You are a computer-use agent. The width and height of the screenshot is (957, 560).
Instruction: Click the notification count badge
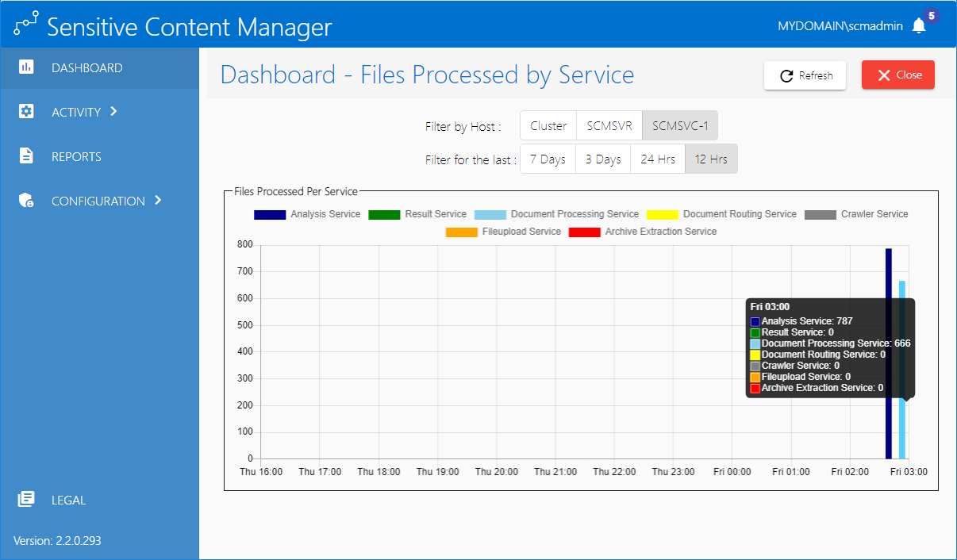(932, 16)
